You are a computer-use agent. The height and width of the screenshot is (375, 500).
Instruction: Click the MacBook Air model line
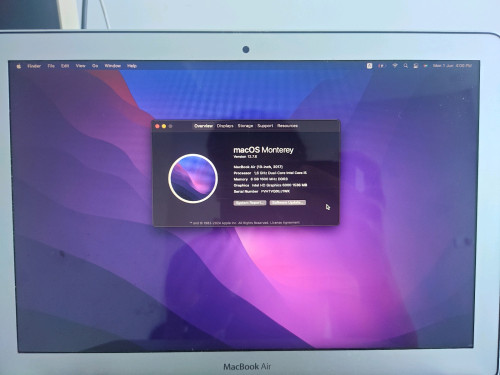[x=258, y=167]
